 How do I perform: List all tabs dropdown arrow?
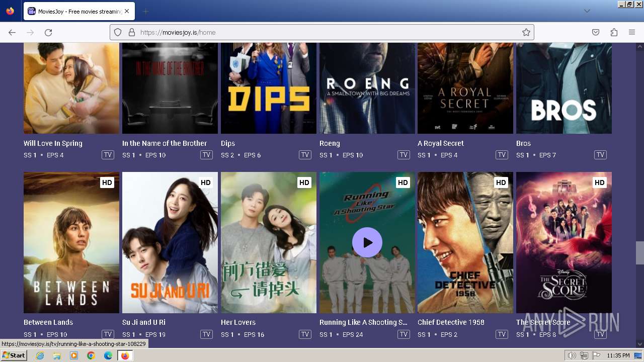(587, 11)
